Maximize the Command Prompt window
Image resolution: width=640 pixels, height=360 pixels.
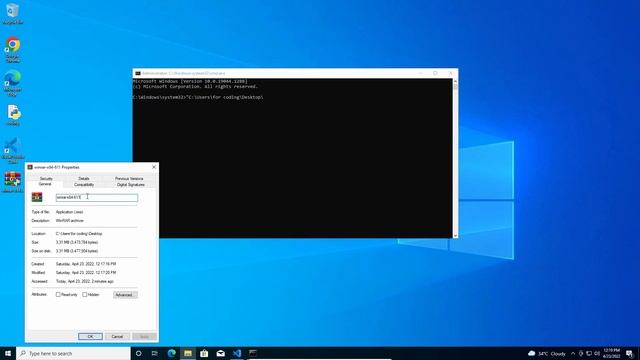[435, 73]
